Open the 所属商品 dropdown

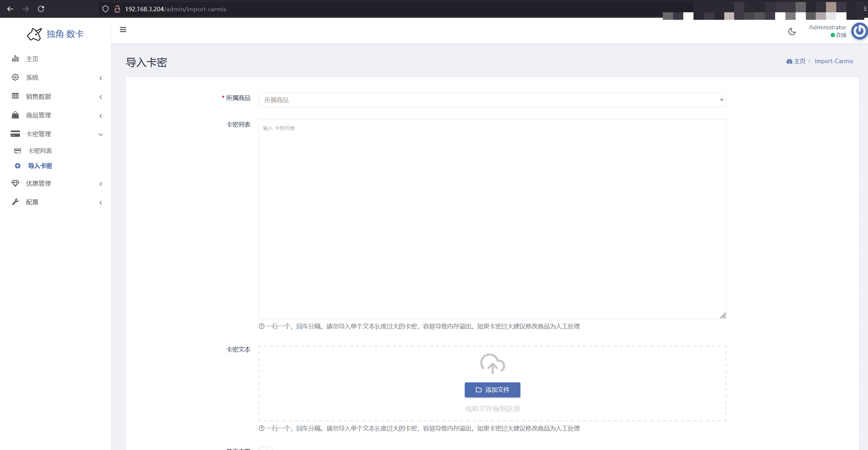(492, 100)
